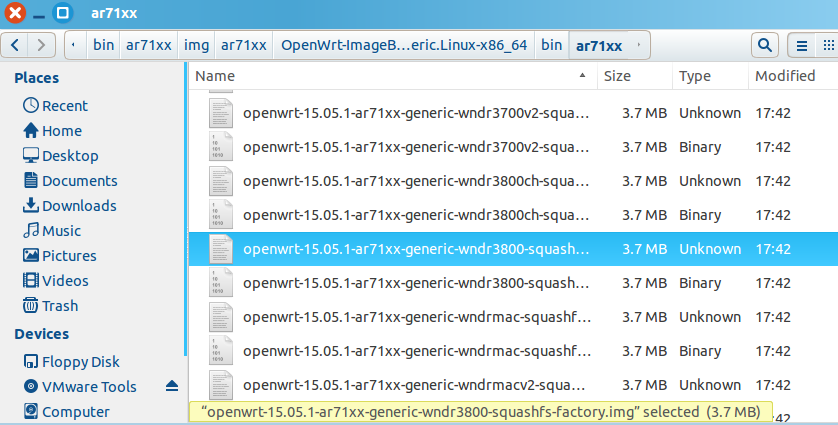Open Downloads in sidebar
The image size is (838, 425).
click(69, 205)
